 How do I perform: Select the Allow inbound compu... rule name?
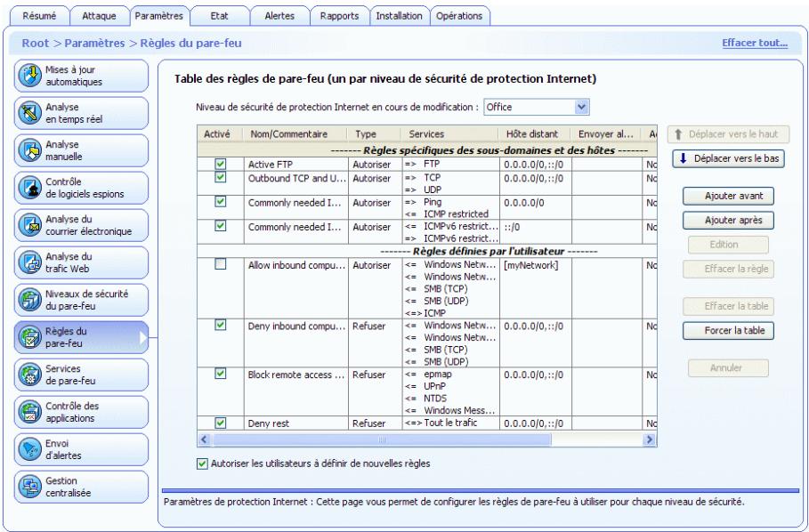(x=296, y=265)
